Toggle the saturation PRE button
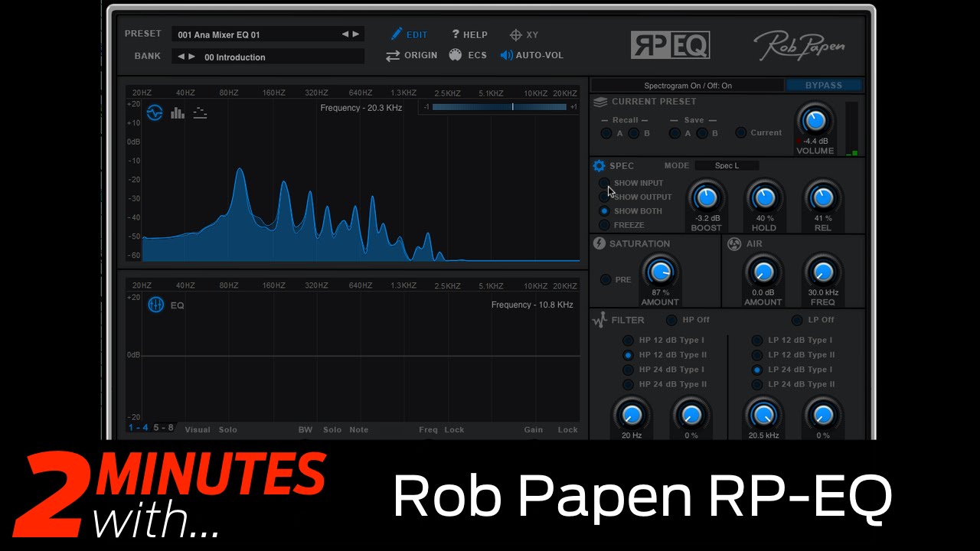The image size is (980, 551). pyautogui.click(x=606, y=280)
